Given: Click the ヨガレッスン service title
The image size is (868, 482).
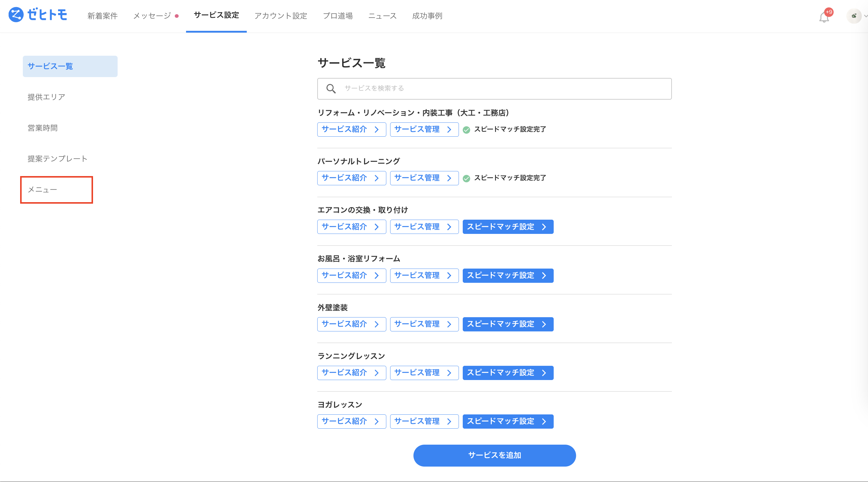Looking at the screenshot, I should point(340,404).
